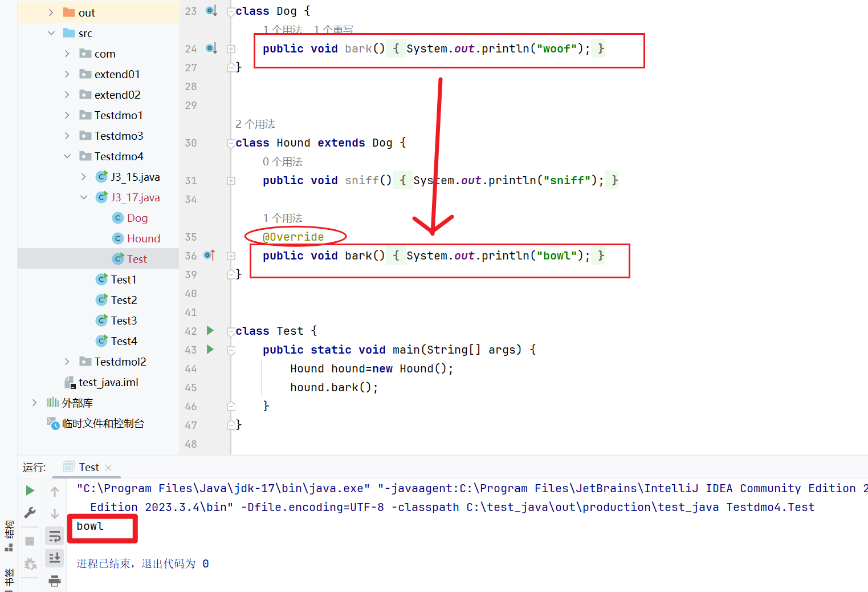Collapse class Dog fold on line 23
The image size is (868, 592).
click(231, 11)
